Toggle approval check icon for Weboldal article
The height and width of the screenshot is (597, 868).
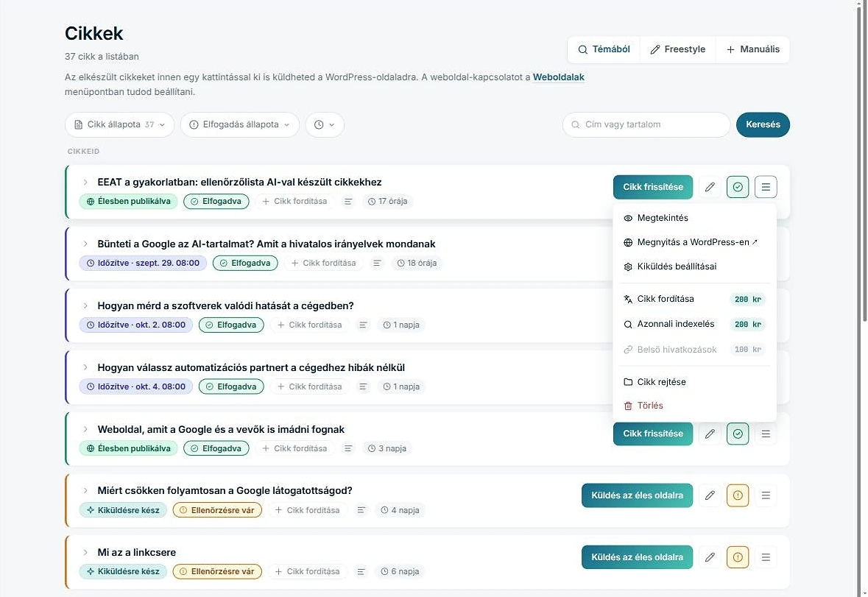[x=738, y=434]
